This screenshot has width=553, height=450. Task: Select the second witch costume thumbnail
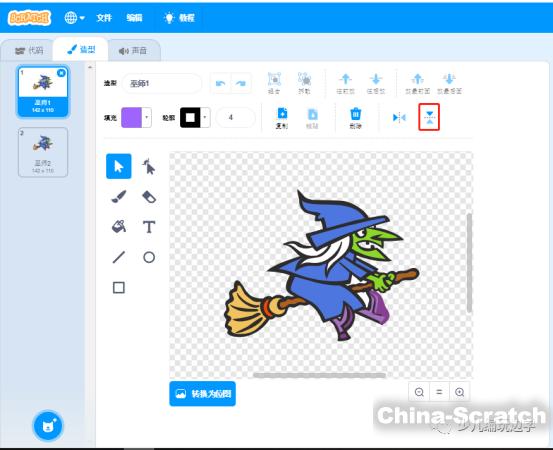[43, 152]
